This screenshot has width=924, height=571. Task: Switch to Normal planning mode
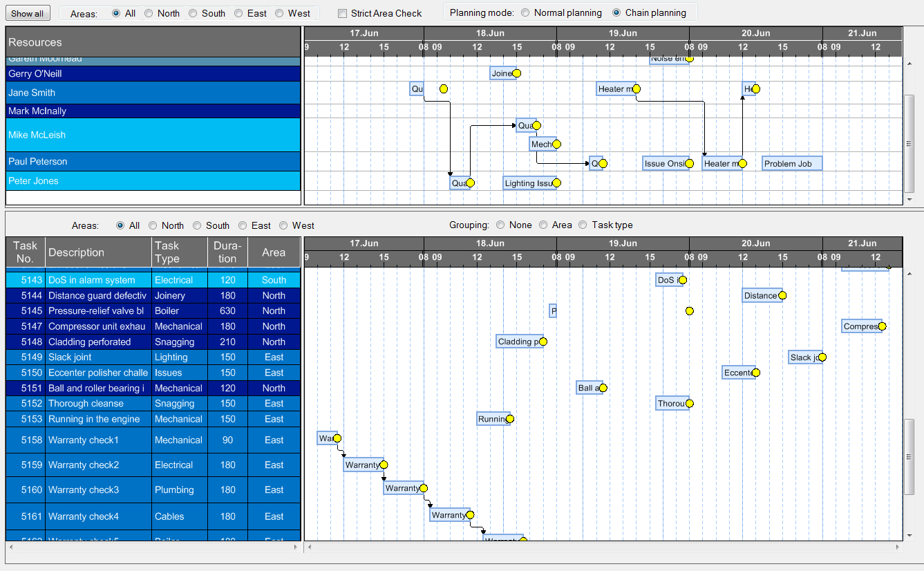pyautogui.click(x=526, y=12)
